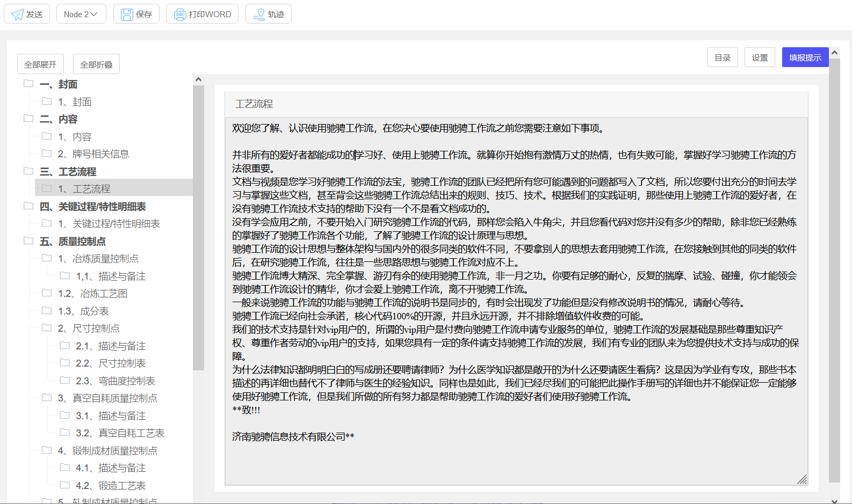Click folder icon beside 1.3、成分表

(x=47, y=310)
